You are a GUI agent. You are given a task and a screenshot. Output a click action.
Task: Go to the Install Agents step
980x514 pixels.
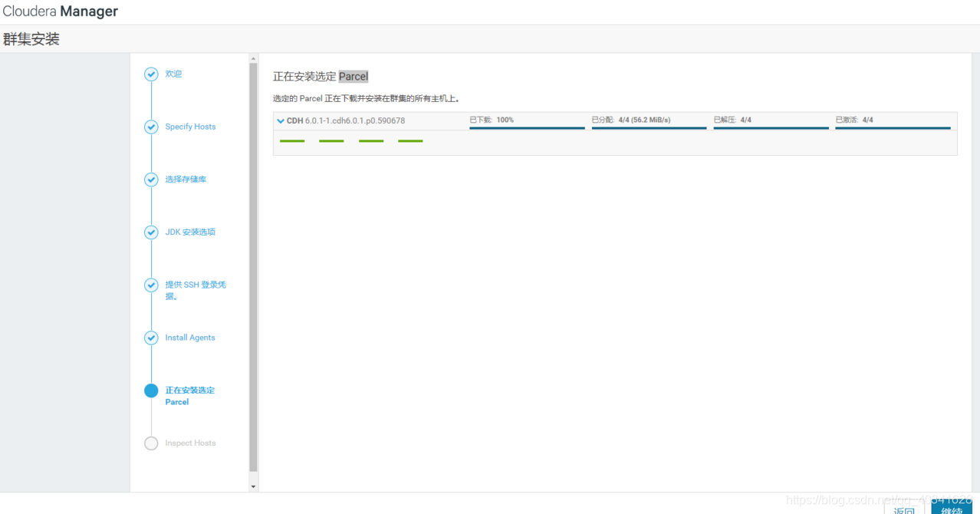click(190, 338)
